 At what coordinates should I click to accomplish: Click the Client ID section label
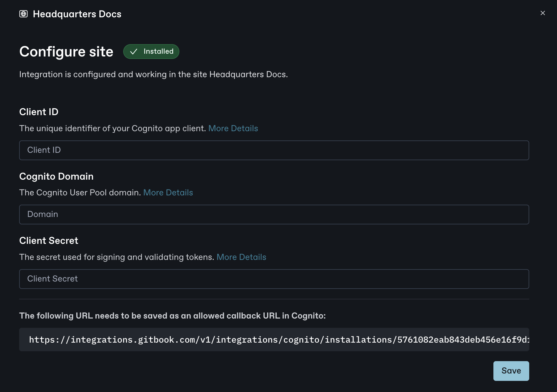coord(39,112)
